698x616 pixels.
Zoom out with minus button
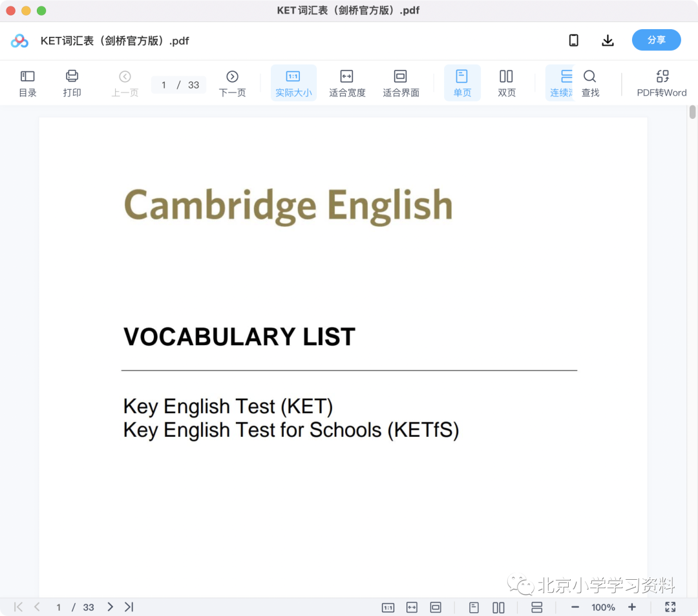tap(575, 607)
